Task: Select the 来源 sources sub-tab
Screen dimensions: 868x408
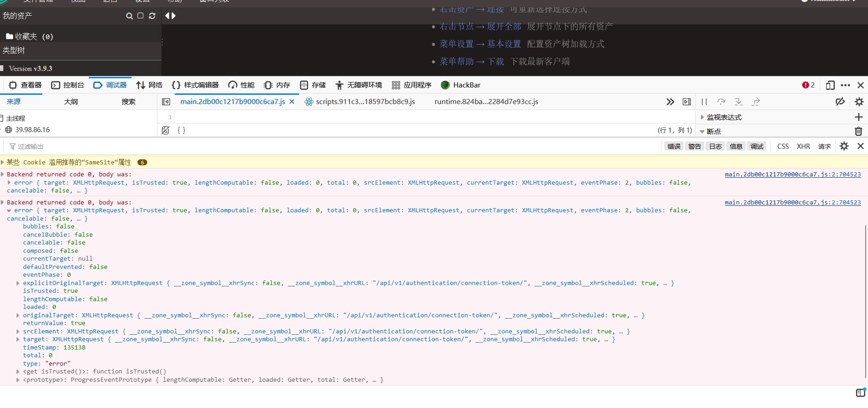Action: pos(14,102)
